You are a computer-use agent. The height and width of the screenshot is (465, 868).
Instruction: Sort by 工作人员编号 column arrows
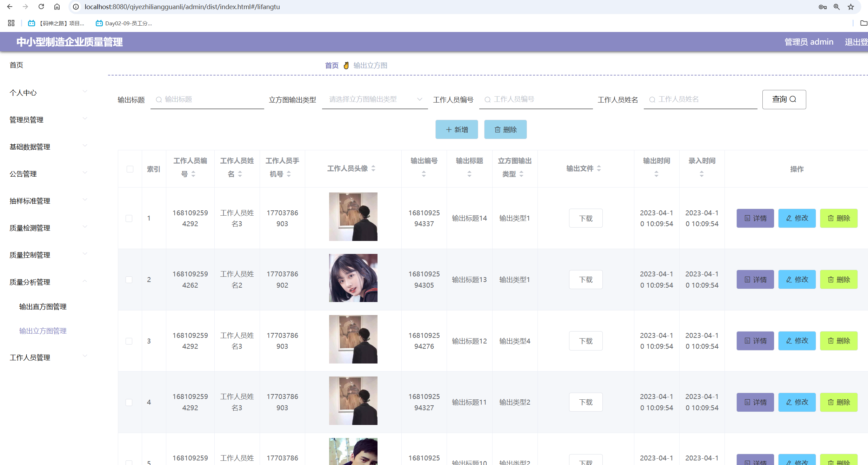(x=193, y=174)
